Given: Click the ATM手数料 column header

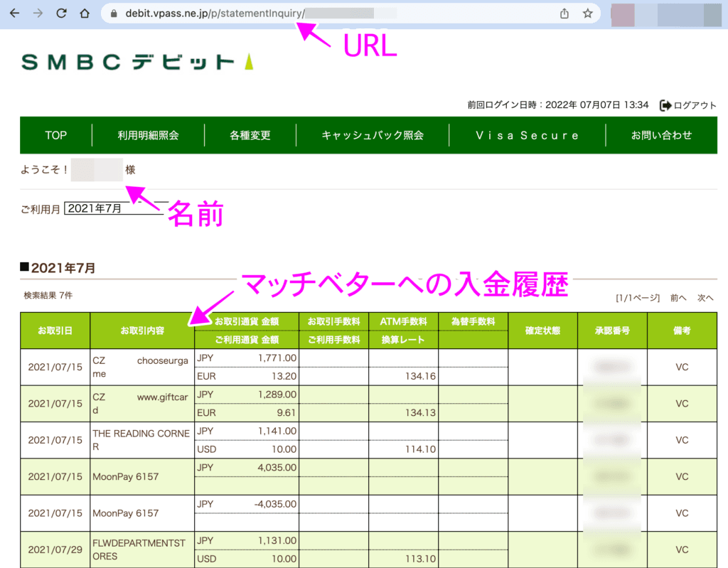Looking at the screenshot, I should coord(404,321).
